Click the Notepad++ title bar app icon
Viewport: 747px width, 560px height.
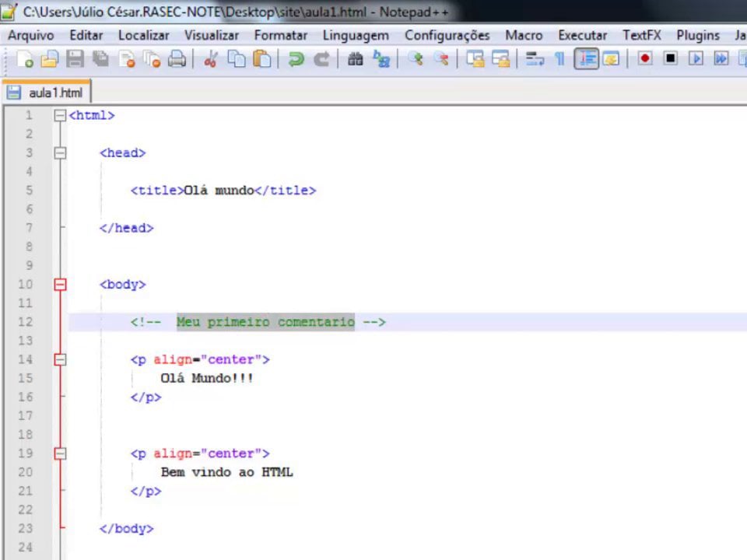coord(9,12)
